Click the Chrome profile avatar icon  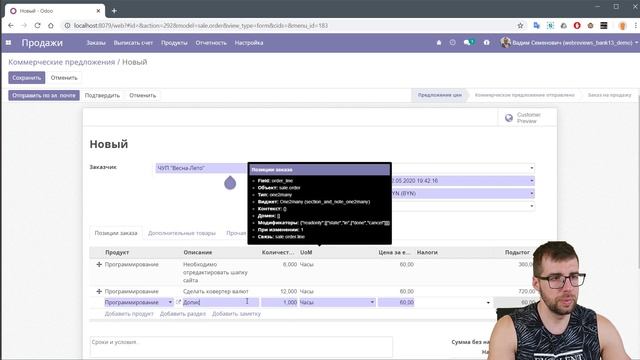(x=622, y=25)
